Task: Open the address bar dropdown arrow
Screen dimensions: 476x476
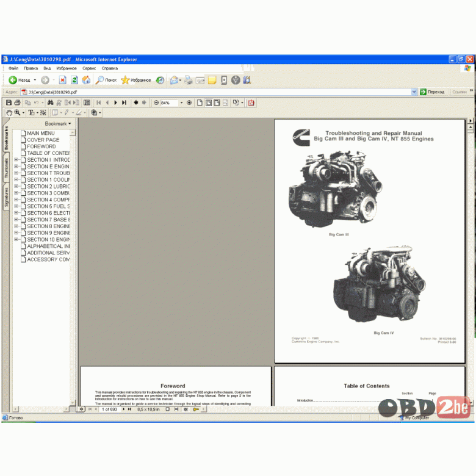Action: pos(414,92)
